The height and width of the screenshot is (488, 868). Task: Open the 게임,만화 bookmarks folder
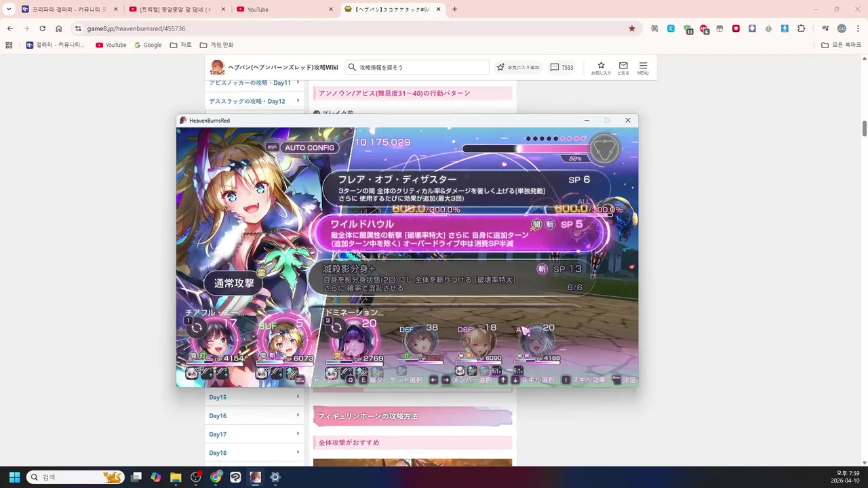coord(216,45)
